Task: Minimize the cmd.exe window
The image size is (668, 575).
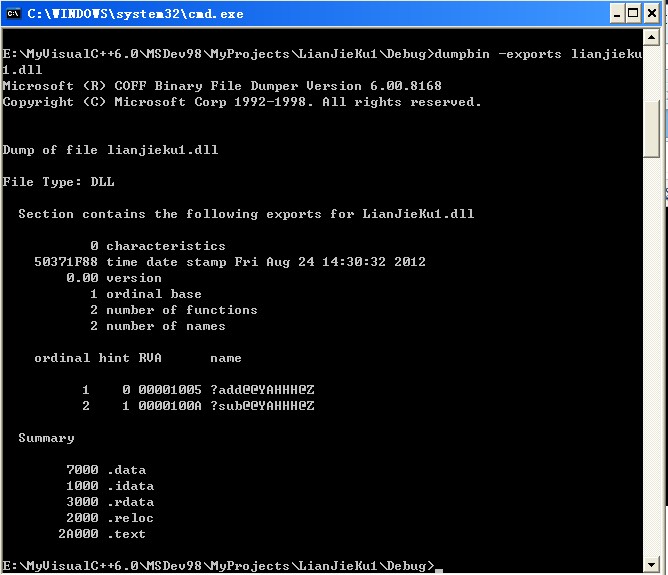Action: (617, 14)
